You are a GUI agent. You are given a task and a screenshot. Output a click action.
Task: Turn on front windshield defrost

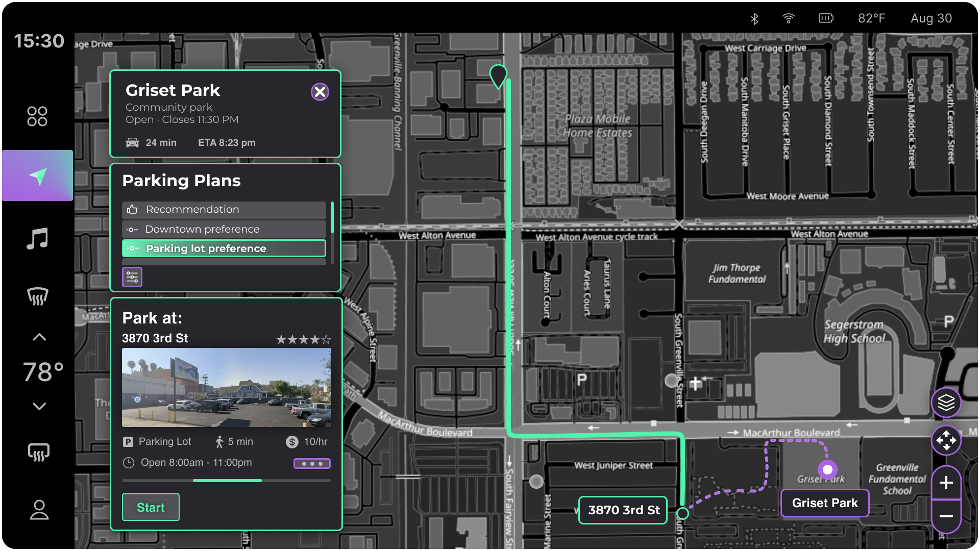pos(37,296)
